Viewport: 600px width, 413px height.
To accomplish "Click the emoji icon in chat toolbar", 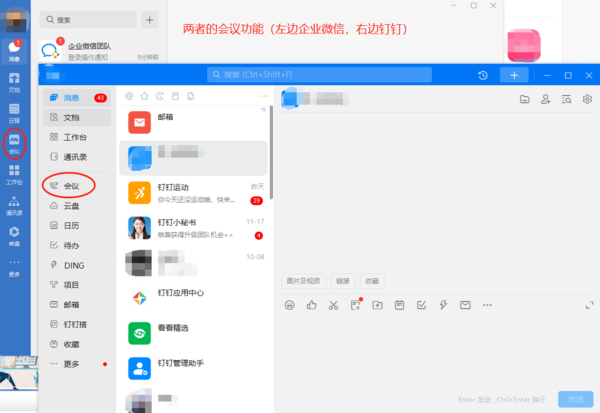I will (289, 305).
